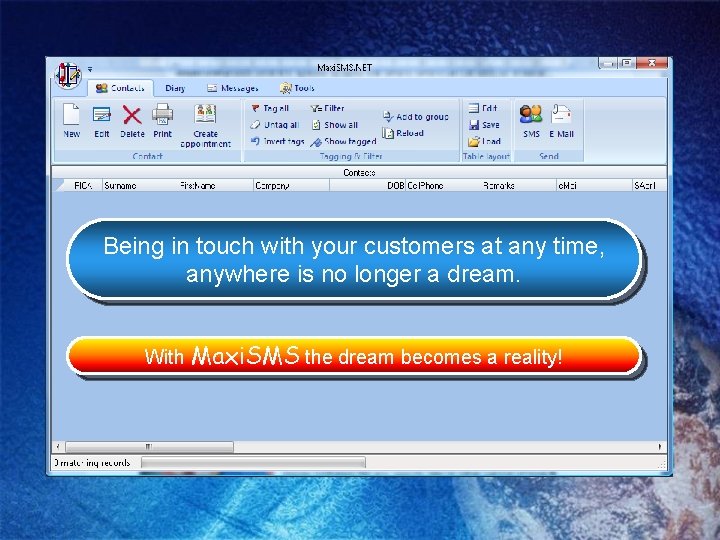Delete the contact with the red X
This screenshot has width=720, height=540.
tap(132, 120)
